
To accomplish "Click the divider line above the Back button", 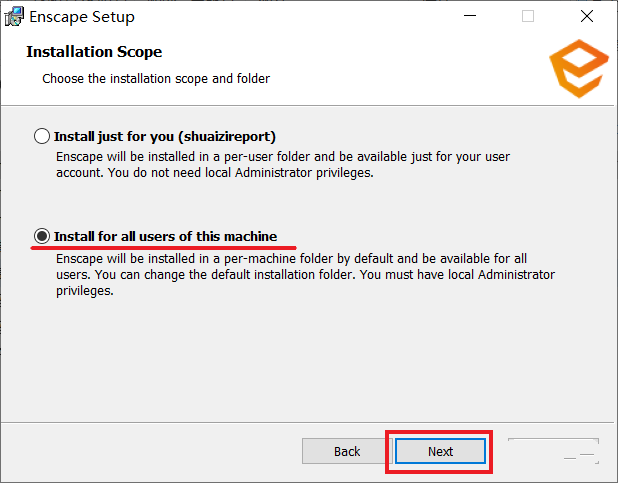I will click(x=307, y=422).
